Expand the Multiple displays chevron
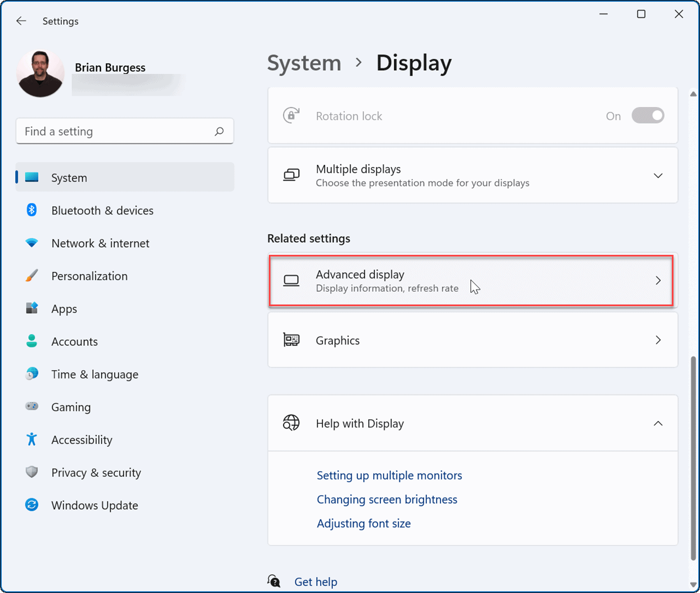 tap(658, 175)
